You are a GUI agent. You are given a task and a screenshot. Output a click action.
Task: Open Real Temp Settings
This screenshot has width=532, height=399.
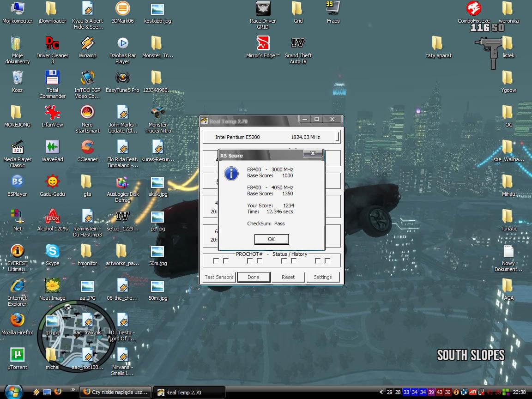point(322,277)
